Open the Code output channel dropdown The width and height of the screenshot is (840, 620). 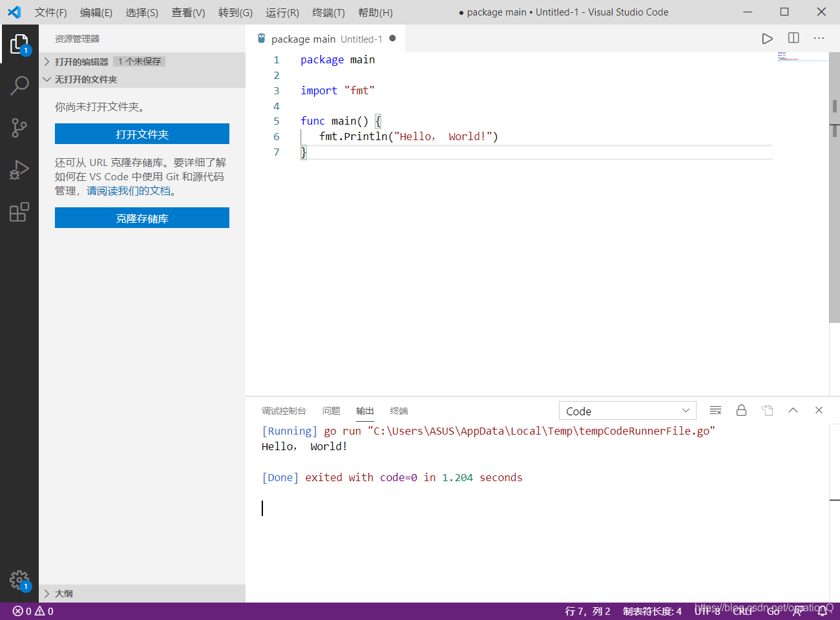pos(627,411)
